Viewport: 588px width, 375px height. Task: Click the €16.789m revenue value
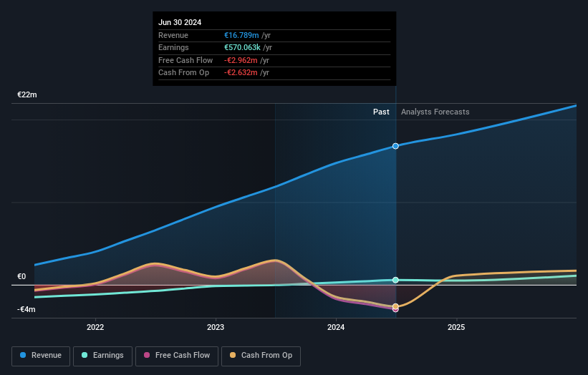241,35
